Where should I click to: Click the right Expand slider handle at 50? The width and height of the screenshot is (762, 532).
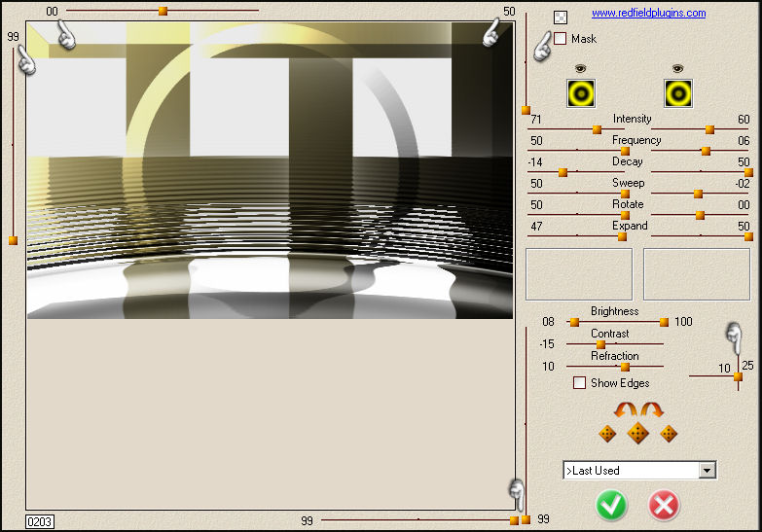(749, 236)
